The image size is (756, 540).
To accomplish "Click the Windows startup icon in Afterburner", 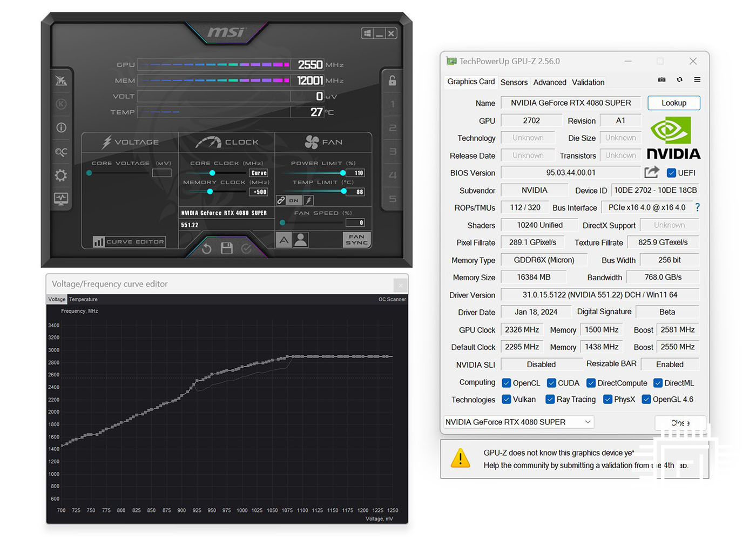I will 368,33.
